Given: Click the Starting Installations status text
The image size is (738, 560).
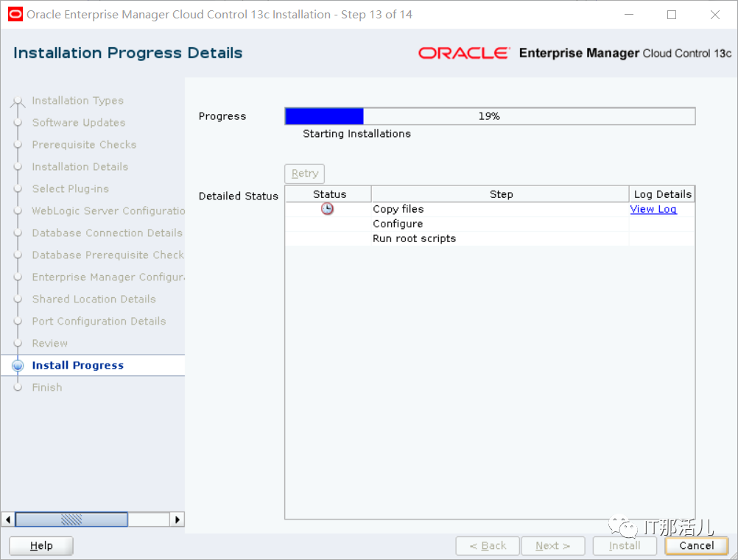Looking at the screenshot, I should coord(356,133).
